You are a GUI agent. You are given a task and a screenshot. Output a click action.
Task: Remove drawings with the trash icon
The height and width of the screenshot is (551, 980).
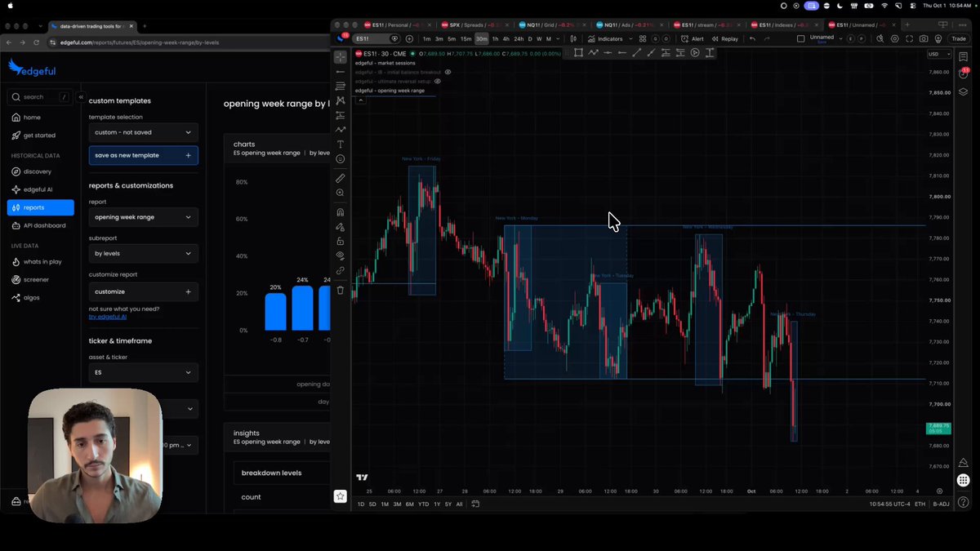click(341, 290)
